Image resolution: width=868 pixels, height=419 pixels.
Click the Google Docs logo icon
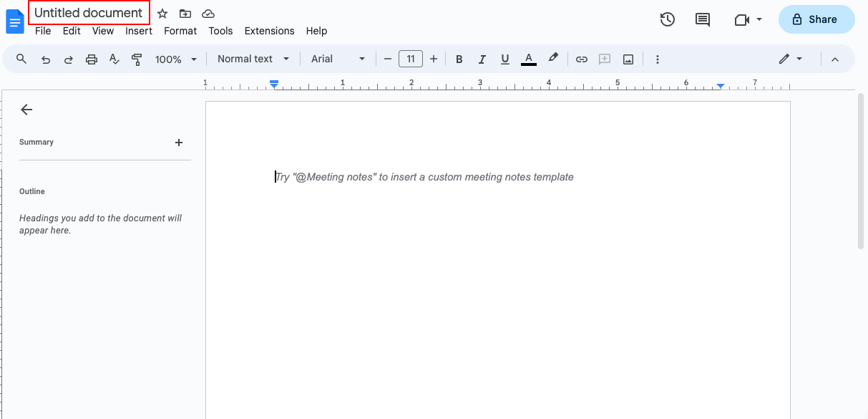pyautogui.click(x=14, y=21)
